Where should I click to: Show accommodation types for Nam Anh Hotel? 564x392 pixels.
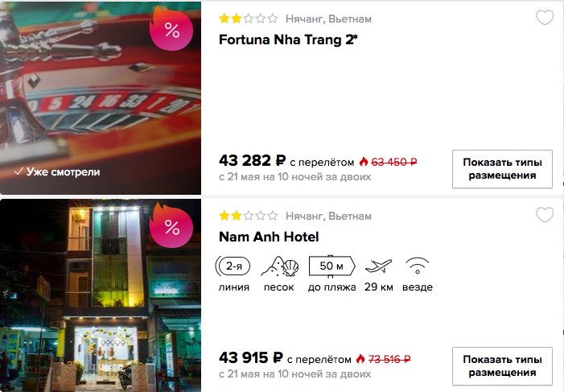tap(502, 366)
